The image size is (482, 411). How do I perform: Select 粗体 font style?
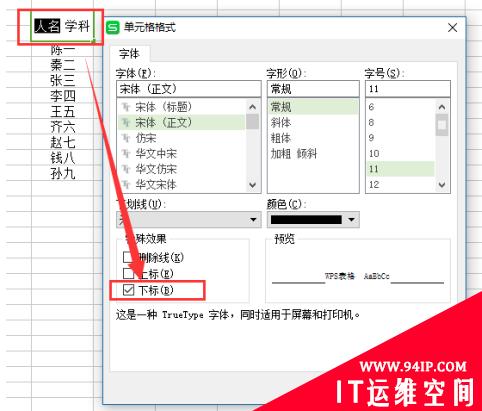click(x=313, y=138)
